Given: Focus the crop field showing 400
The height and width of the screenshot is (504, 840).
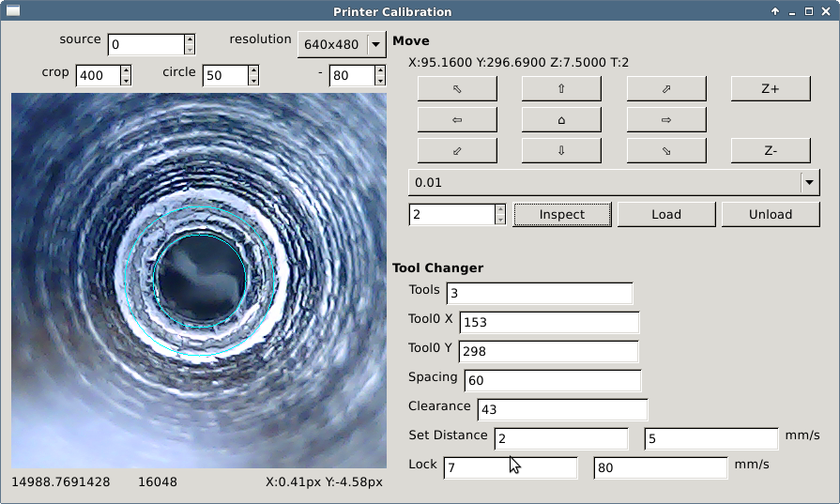Looking at the screenshot, I should (98, 75).
